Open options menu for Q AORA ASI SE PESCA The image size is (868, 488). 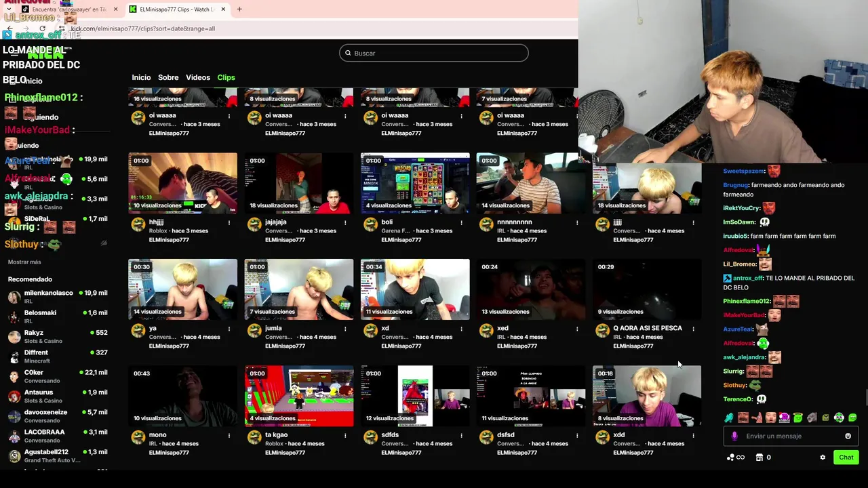[693, 329]
